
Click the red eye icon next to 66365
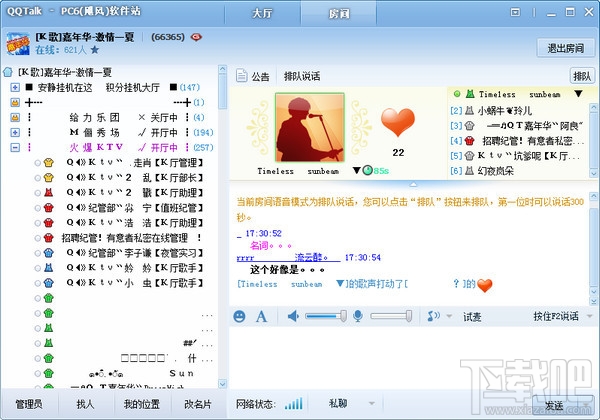(x=196, y=37)
